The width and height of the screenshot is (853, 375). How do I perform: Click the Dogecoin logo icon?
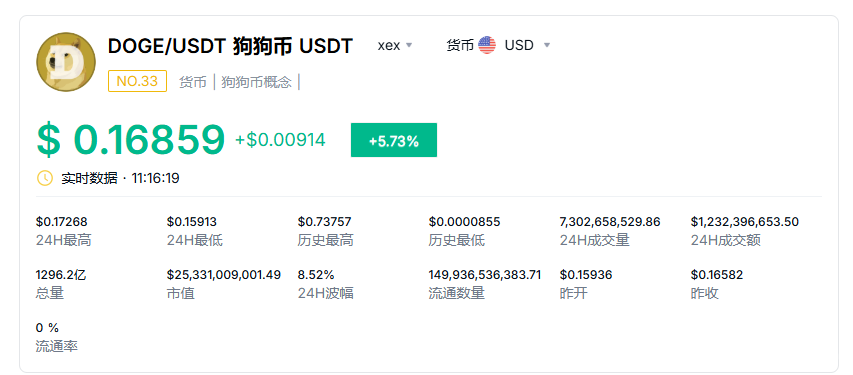pyautogui.click(x=66, y=62)
